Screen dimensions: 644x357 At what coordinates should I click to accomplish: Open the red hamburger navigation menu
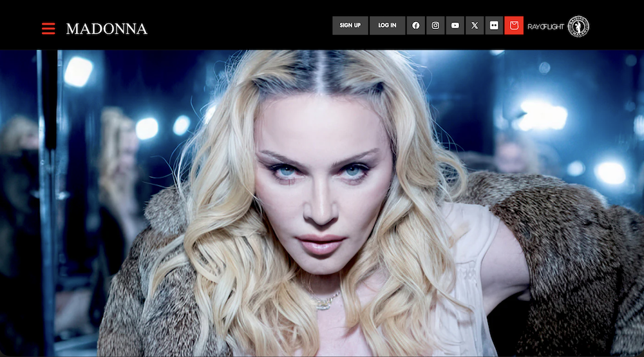click(x=48, y=28)
